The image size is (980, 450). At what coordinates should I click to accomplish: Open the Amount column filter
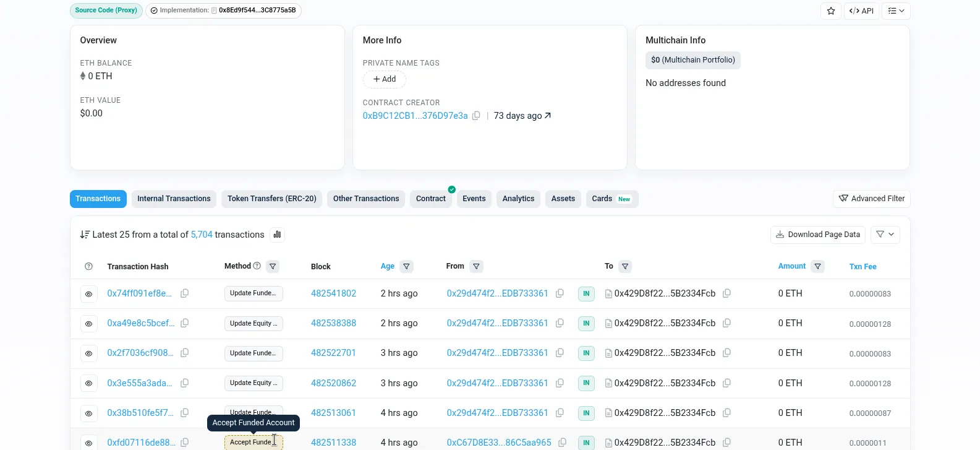[x=817, y=267]
